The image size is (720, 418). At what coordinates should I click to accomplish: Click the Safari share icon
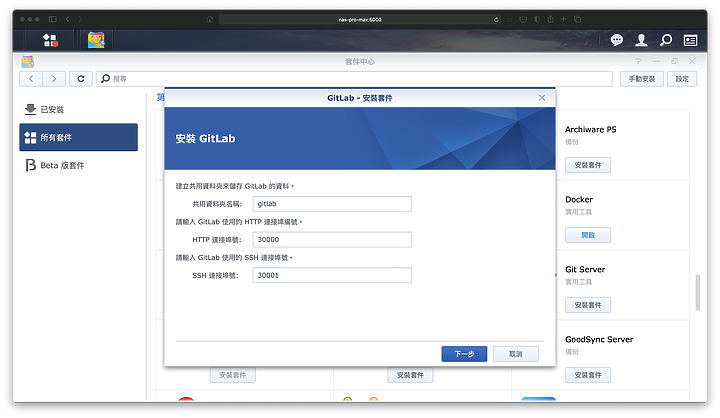click(550, 19)
